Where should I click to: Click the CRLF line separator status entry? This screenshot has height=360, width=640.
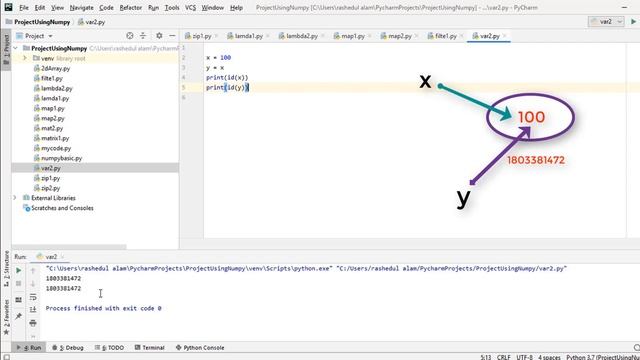click(x=503, y=357)
